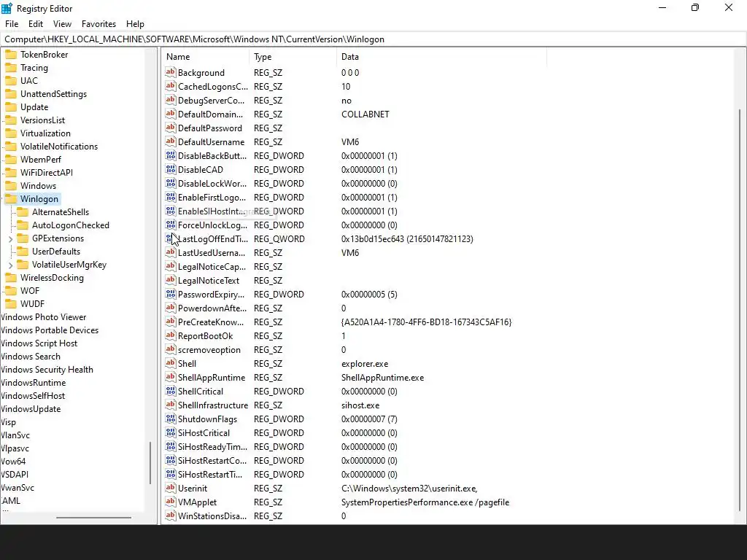Click the ForceUnlockLog... DWORD icon
747x560 pixels.
[x=171, y=225]
